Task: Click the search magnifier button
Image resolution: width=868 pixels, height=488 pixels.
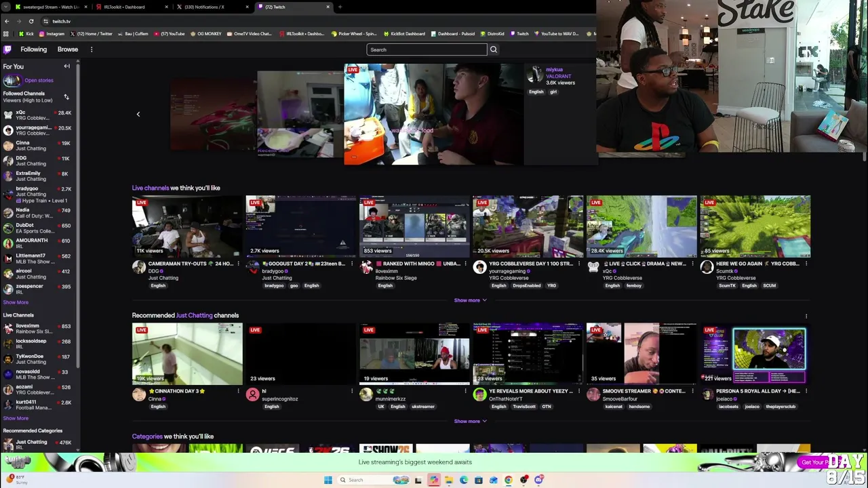Action: point(494,49)
